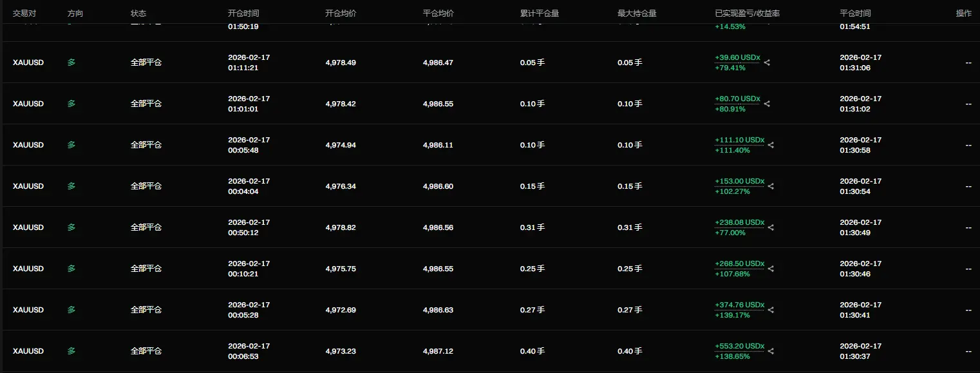
Task: Share the +111.10 USDx trade result
Action: click(771, 145)
